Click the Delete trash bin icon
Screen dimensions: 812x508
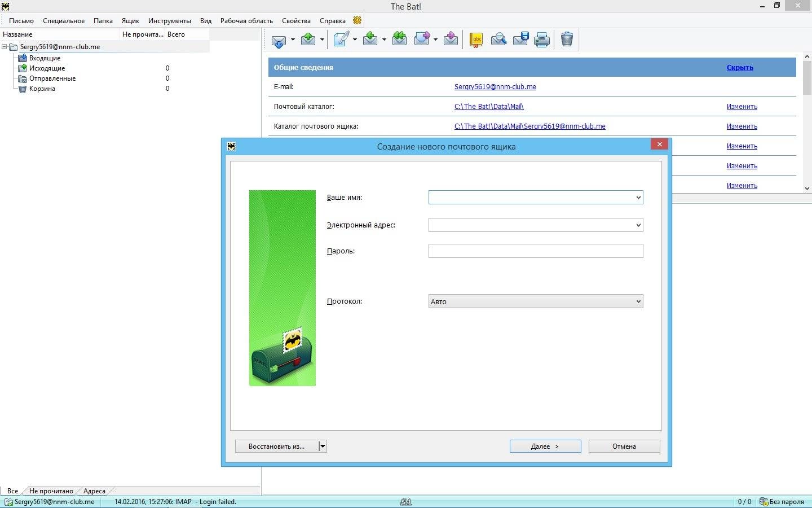tap(567, 40)
